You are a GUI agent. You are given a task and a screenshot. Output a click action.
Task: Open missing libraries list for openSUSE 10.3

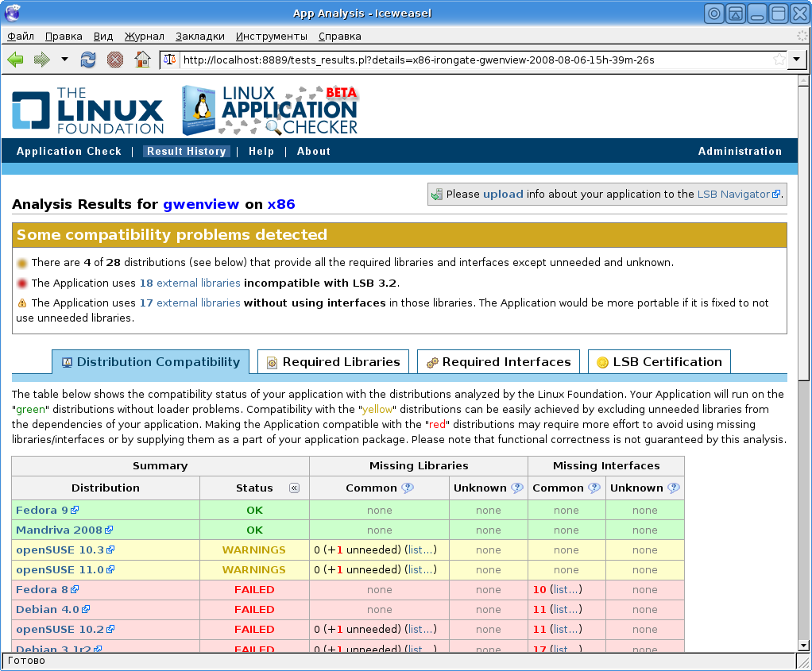click(420, 550)
